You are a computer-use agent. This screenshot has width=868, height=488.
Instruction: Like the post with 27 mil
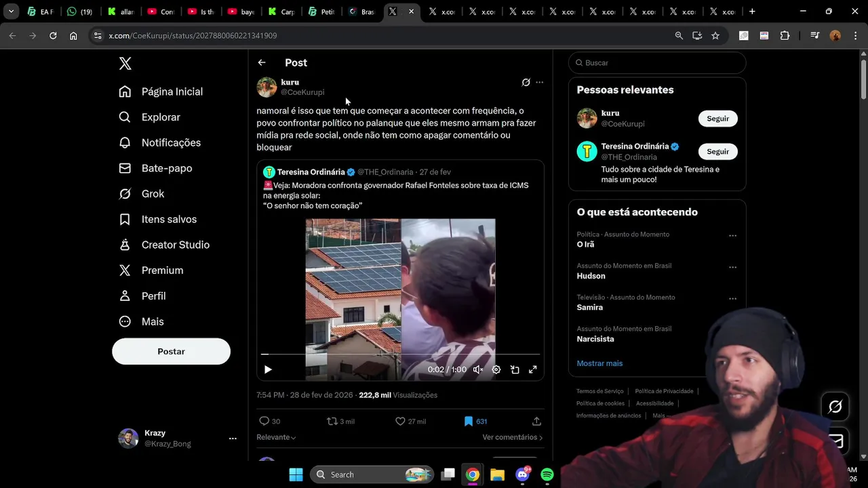click(410, 421)
